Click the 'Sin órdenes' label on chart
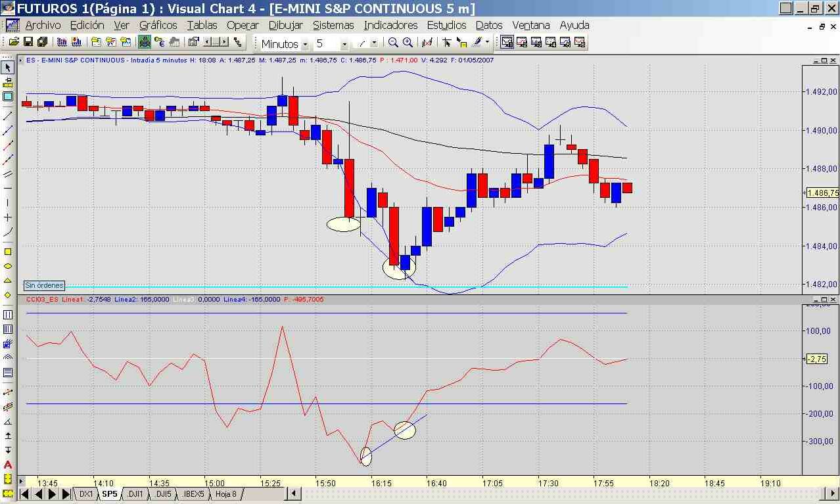The image size is (840, 504). coord(44,285)
